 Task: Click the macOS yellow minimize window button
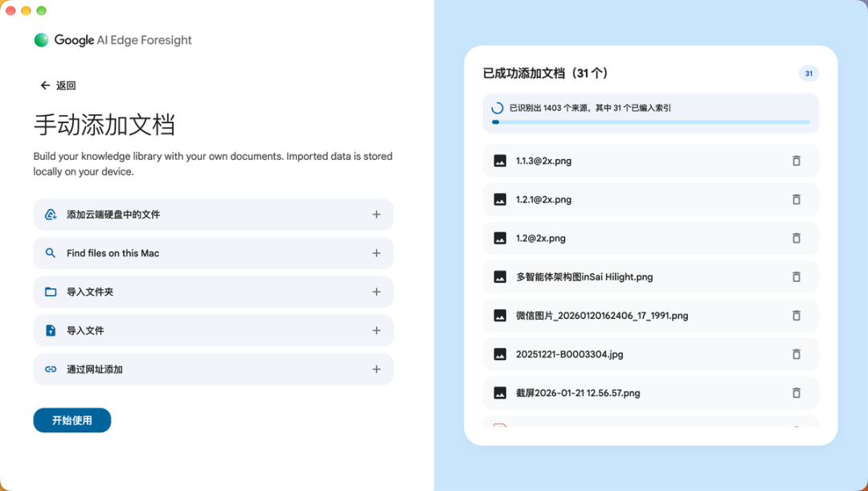click(26, 10)
